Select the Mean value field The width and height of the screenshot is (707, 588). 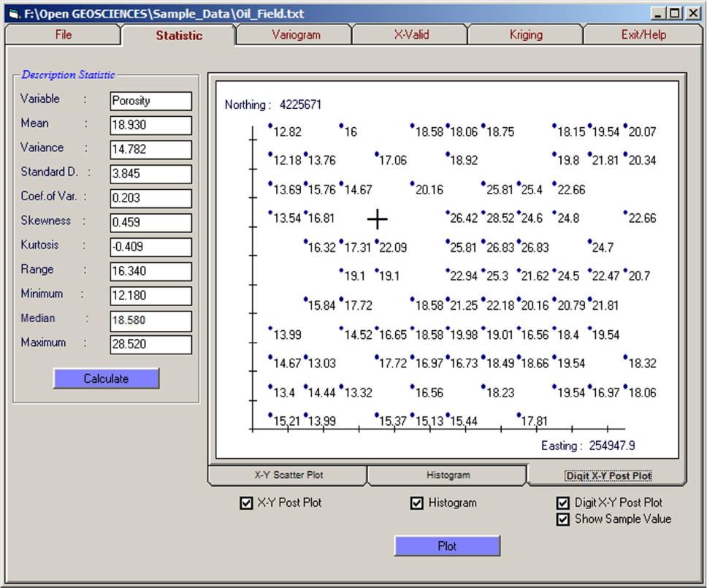point(150,125)
